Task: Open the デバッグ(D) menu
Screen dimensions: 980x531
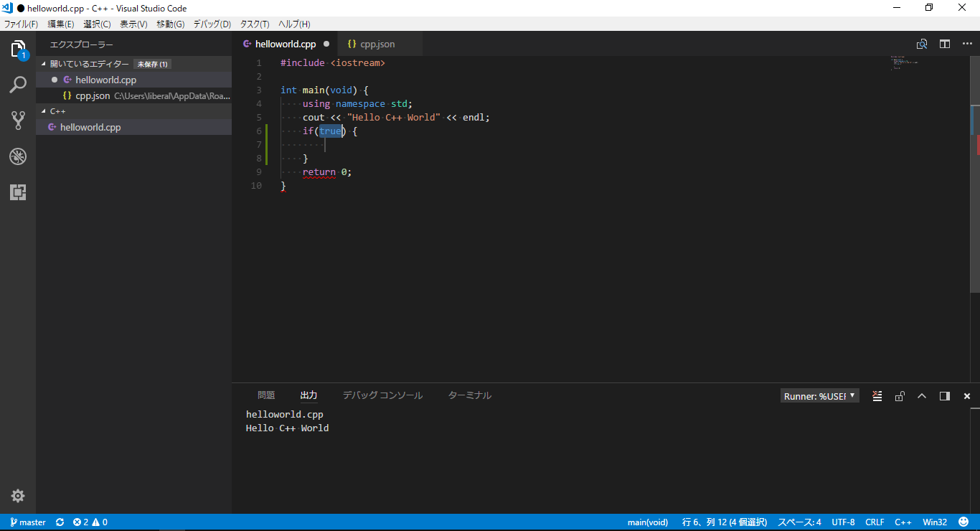Action: 212,24
